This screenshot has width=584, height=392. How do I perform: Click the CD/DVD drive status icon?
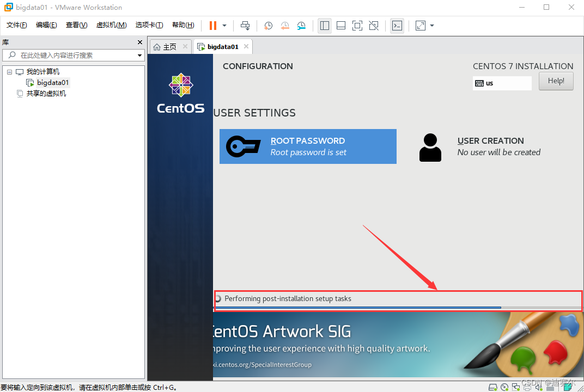click(x=504, y=387)
